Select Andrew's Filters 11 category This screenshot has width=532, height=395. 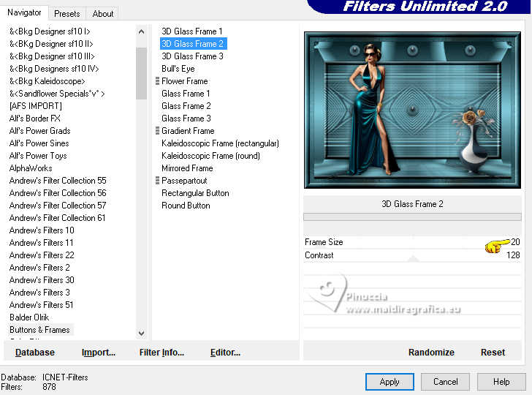(42, 243)
